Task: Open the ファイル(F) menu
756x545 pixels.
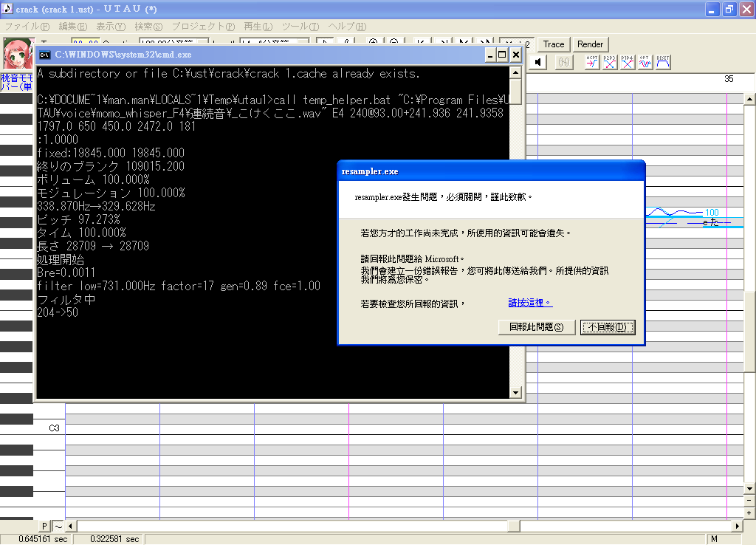Action: [27, 27]
